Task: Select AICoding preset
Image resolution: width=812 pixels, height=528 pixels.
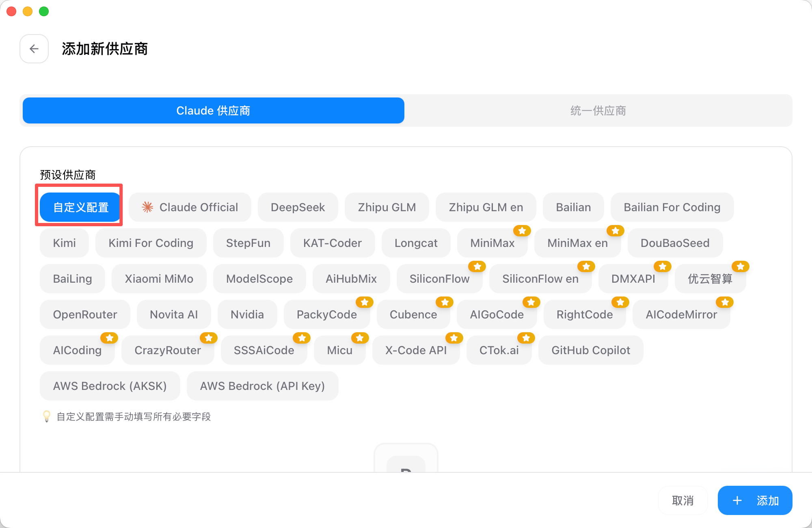Action: (77, 350)
